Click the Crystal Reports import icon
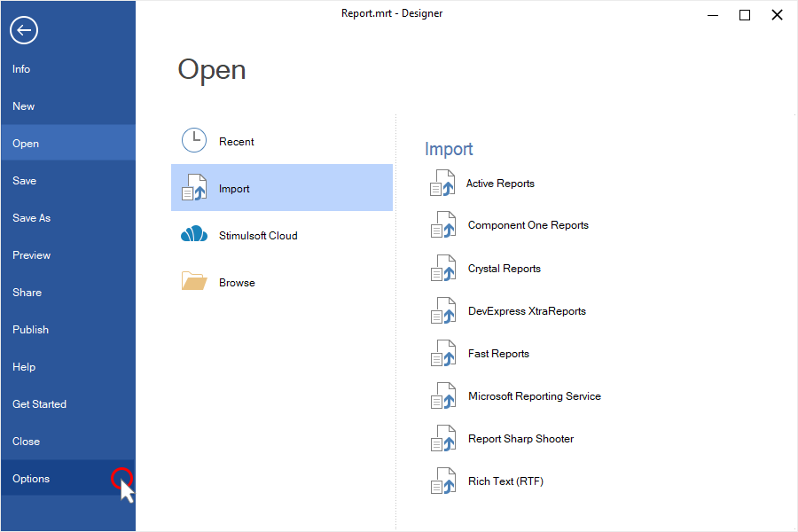The width and height of the screenshot is (798, 532). tap(443, 269)
